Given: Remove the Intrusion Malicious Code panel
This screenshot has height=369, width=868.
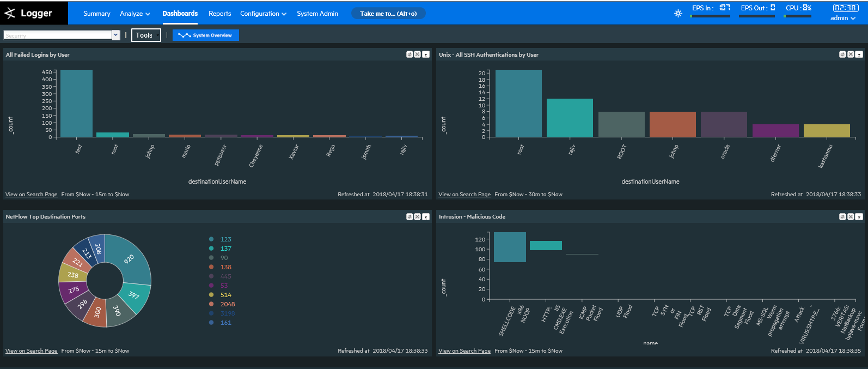Looking at the screenshot, I should (851, 217).
